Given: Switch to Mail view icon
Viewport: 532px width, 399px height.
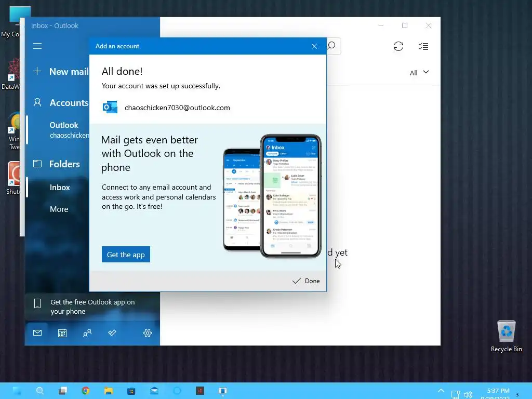Looking at the screenshot, I should pyautogui.click(x=37, y=333).
